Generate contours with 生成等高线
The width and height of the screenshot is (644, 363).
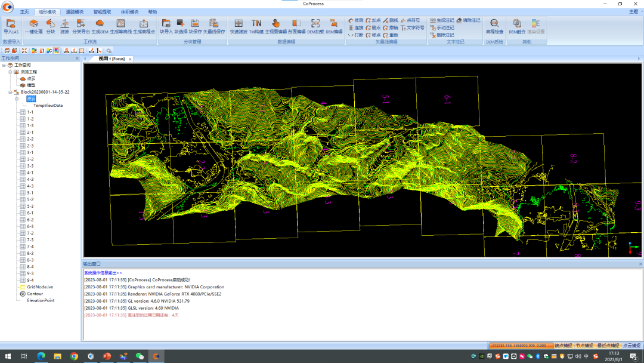click(120, 26)
